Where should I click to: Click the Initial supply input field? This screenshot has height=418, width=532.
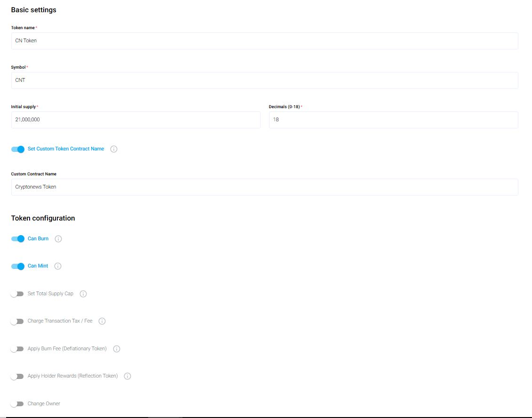(135, 120)
